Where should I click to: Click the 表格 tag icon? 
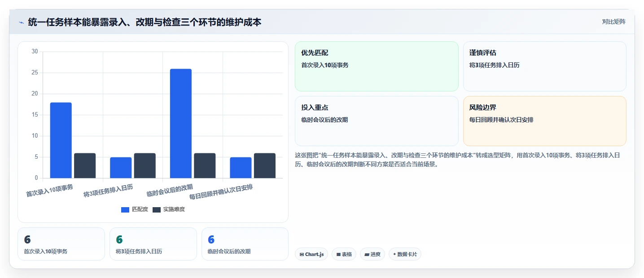pos(338,254)
